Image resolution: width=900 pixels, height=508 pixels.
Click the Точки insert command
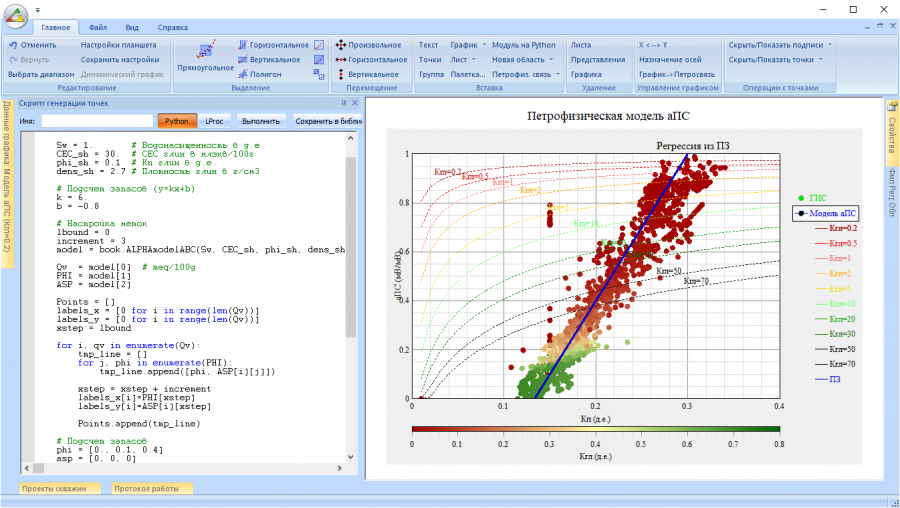point(430,60)
